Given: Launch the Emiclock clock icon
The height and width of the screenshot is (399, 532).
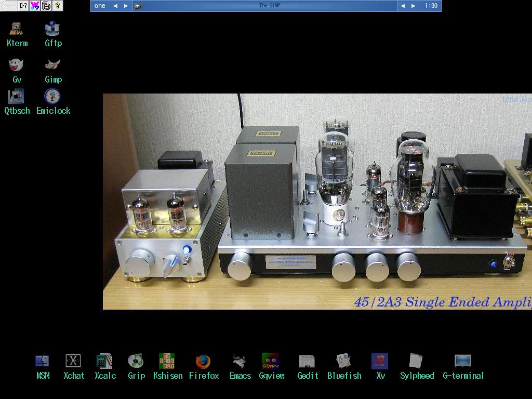Looking at the screenshot, I should [52, 97].
